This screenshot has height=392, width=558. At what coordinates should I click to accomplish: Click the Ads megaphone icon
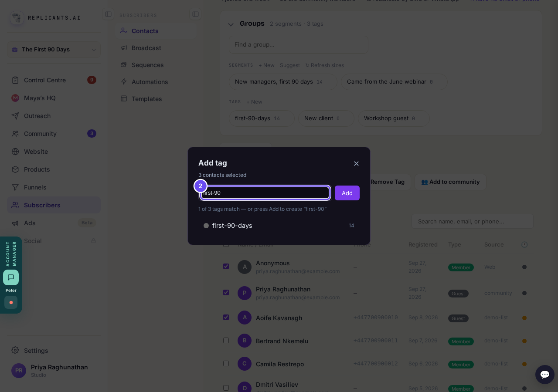(x=15, y=223)
